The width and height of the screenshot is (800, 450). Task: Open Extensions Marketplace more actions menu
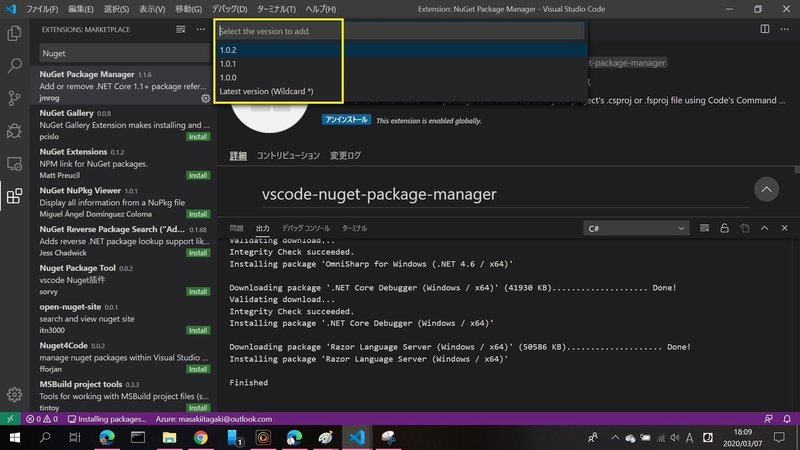[201, 30]
